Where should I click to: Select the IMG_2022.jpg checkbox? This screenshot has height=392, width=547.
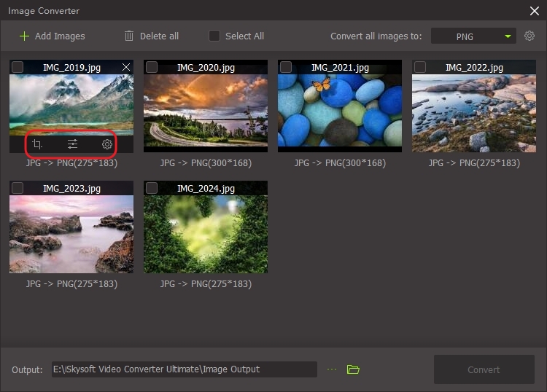(420, 67)
